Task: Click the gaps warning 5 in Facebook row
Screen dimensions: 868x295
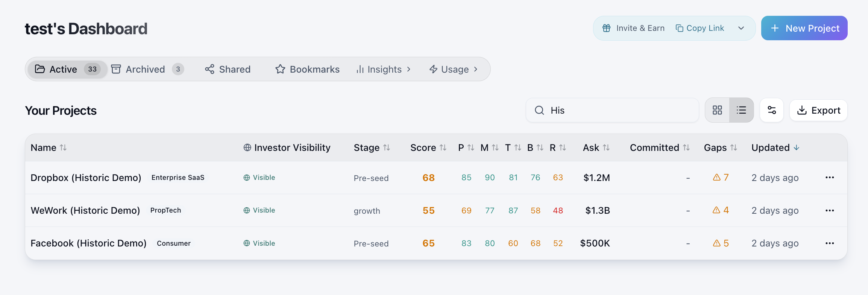Action: (x=721, y=243)
